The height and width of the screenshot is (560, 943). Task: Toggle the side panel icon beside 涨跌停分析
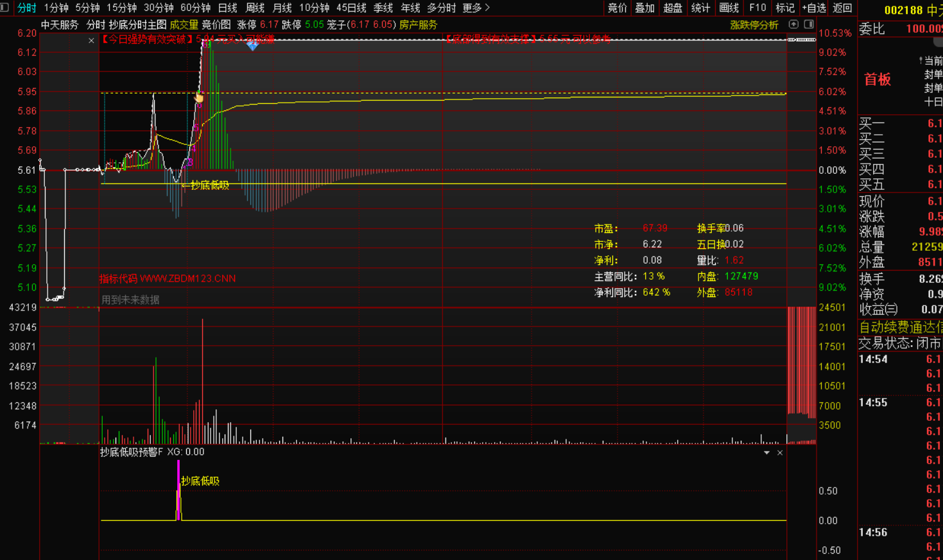coord(809,24)
